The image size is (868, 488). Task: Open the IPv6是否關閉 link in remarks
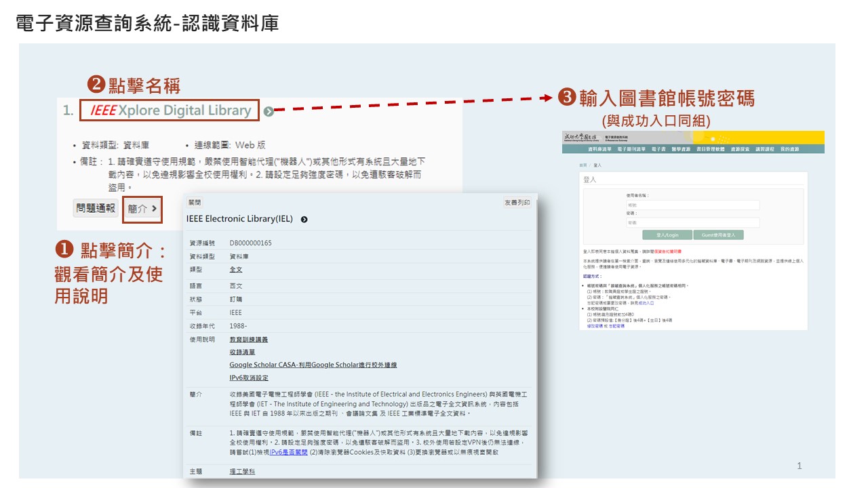coord(289,451)
